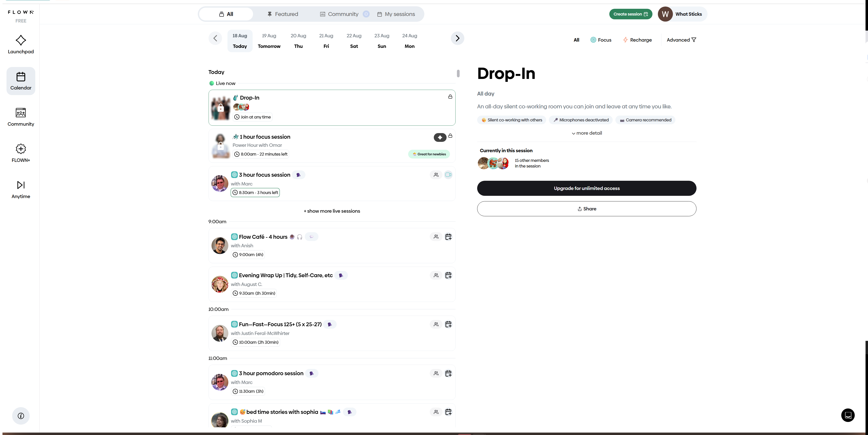Viewport: 868px width, 435px height.
Task: Add Fun—Fast—Focus session to calendar
Action: coord(448,324)
